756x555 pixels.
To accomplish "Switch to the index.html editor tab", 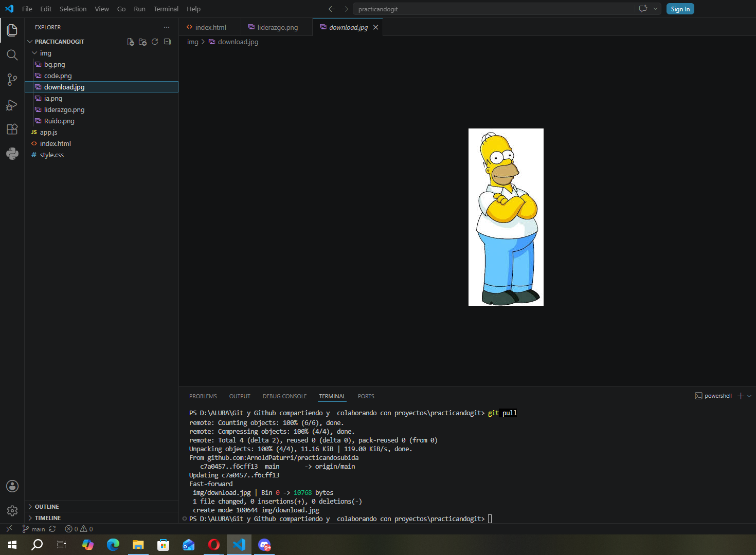I will (210, 27).
